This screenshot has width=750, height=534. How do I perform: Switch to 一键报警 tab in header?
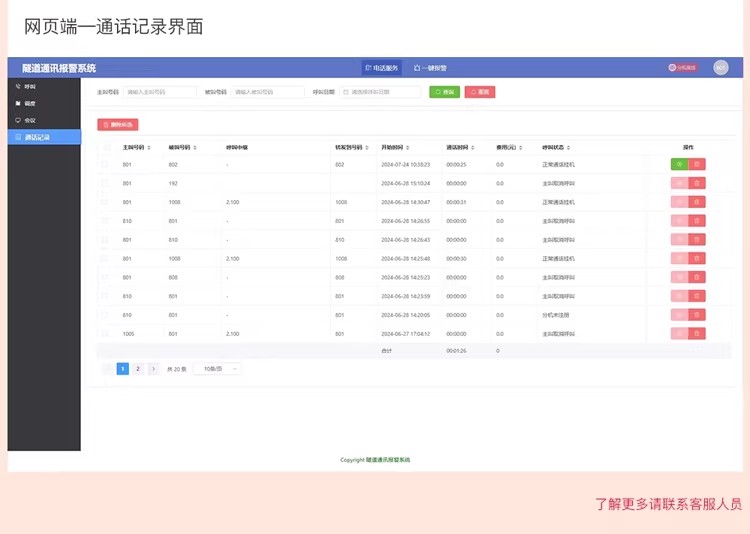tap(430, 68)
